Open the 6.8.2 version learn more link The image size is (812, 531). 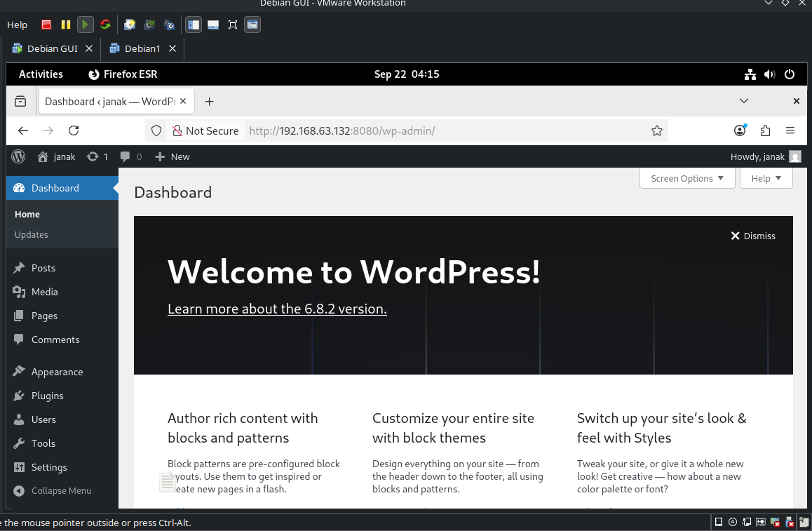click(277, 309)
